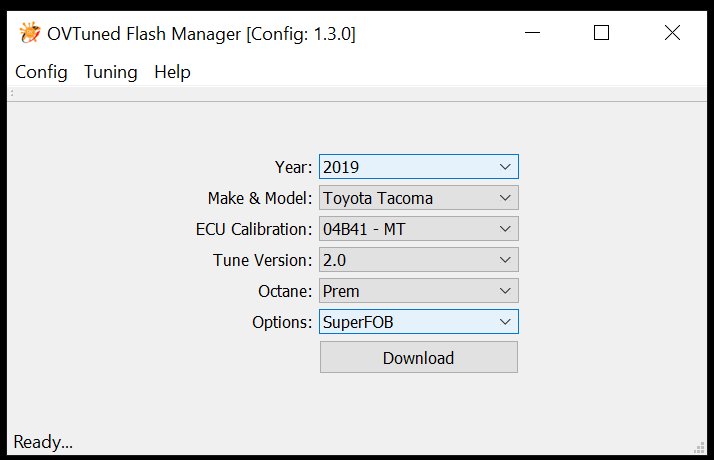This screenshot has width=714, height=460.
Task: Click the Octane: label
Action: pyautogui.click(x=285, y=291)
